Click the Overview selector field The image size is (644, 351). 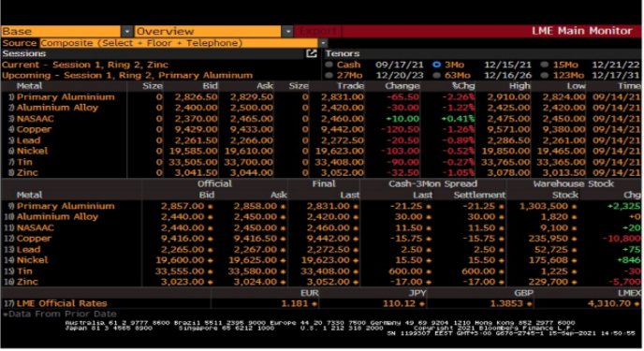coord(208,31)
